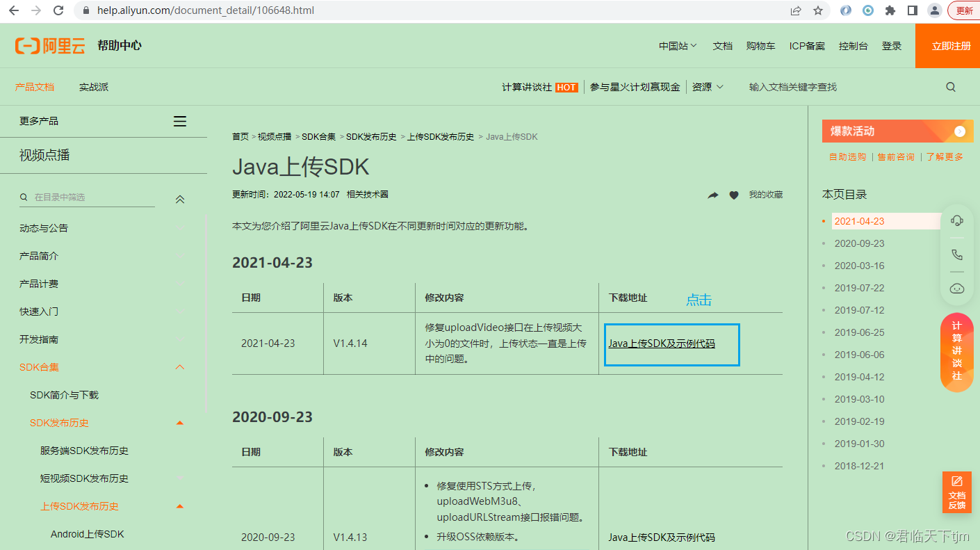Open the 控制台 menu item
980x550 pixels.
tap(853, 45)
